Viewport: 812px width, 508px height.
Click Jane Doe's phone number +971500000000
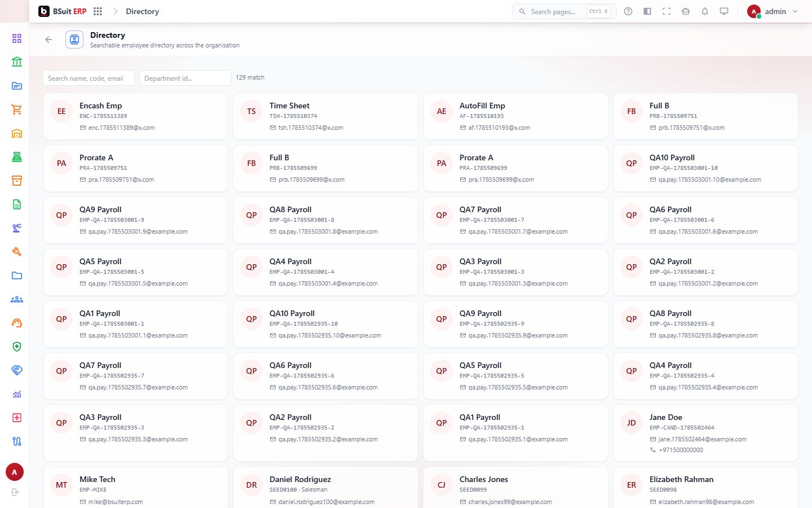tap(681, 450)
